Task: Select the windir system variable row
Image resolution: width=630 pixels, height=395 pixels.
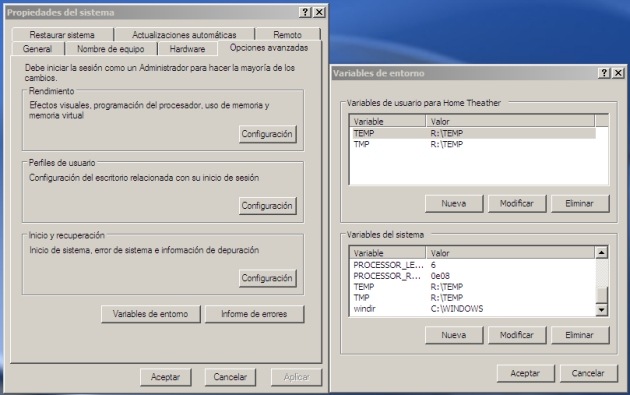Action: [x=473, y=309]
